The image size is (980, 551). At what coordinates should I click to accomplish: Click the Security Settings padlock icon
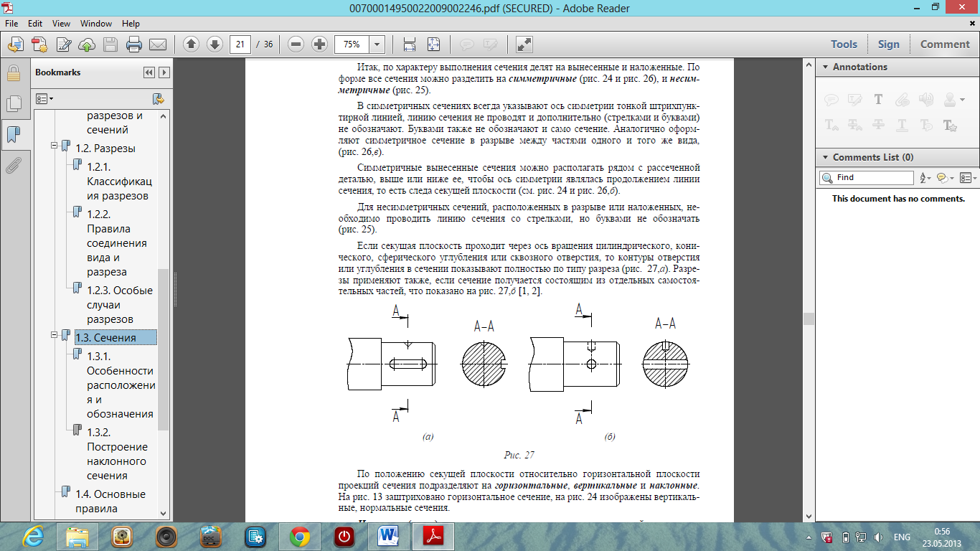[13, 72]
